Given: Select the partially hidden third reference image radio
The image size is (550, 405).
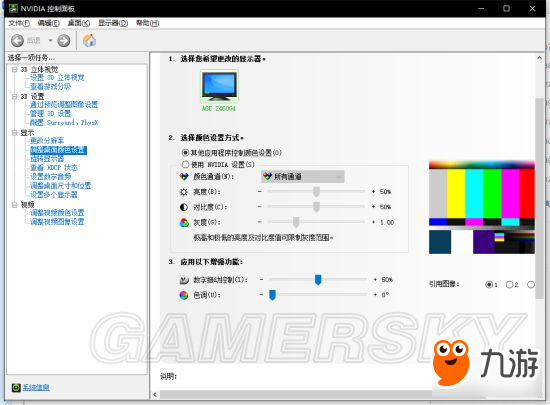Looking at the screenshot, I should 531,284.
